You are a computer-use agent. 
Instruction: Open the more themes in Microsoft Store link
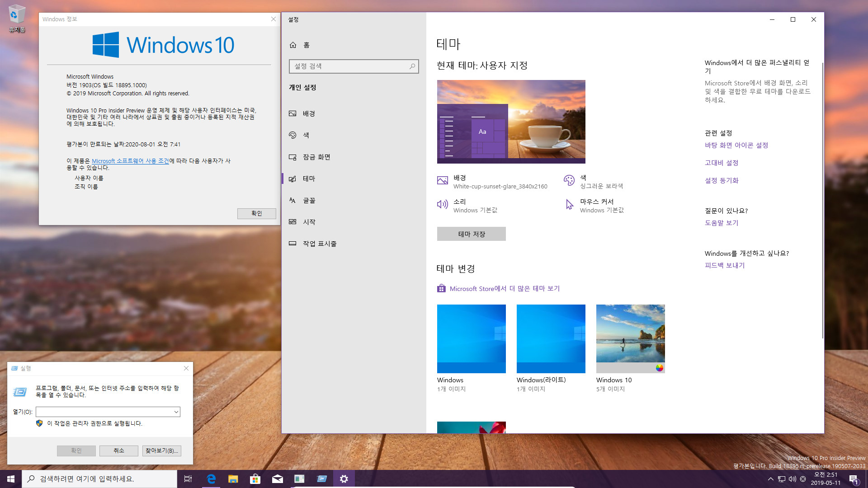[505, 288]
